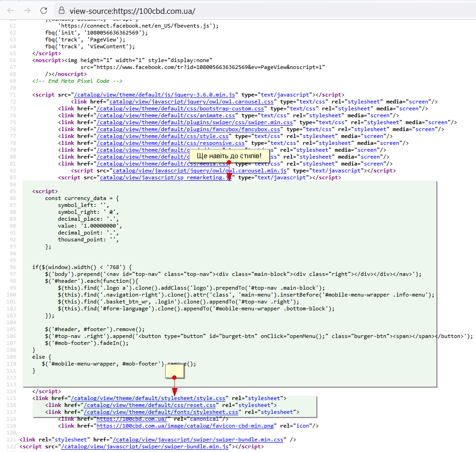
Task: Open the fonts/stylesheet.css link
Action: (161, 412)
